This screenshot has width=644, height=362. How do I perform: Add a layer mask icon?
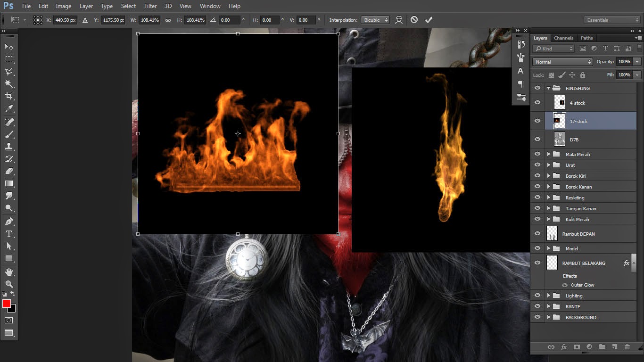(x=576, y=347)
